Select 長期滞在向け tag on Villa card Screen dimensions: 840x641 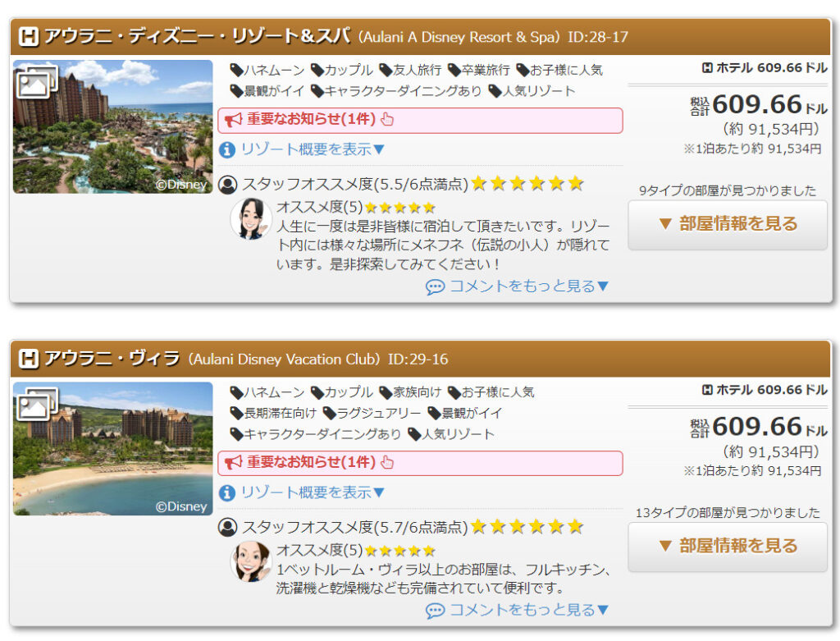coord(273,413)
